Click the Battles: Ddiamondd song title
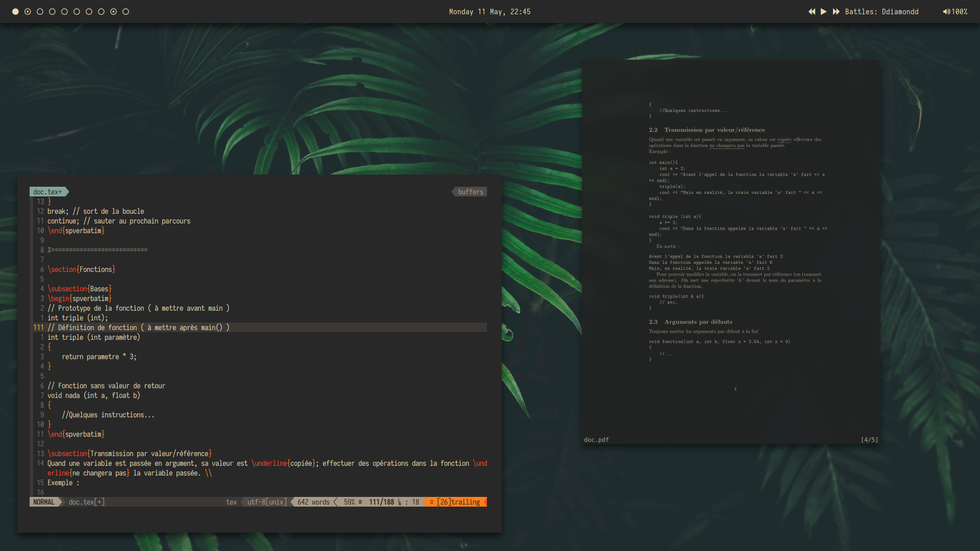This screenshot has height=551, width=980. (881, 12)
